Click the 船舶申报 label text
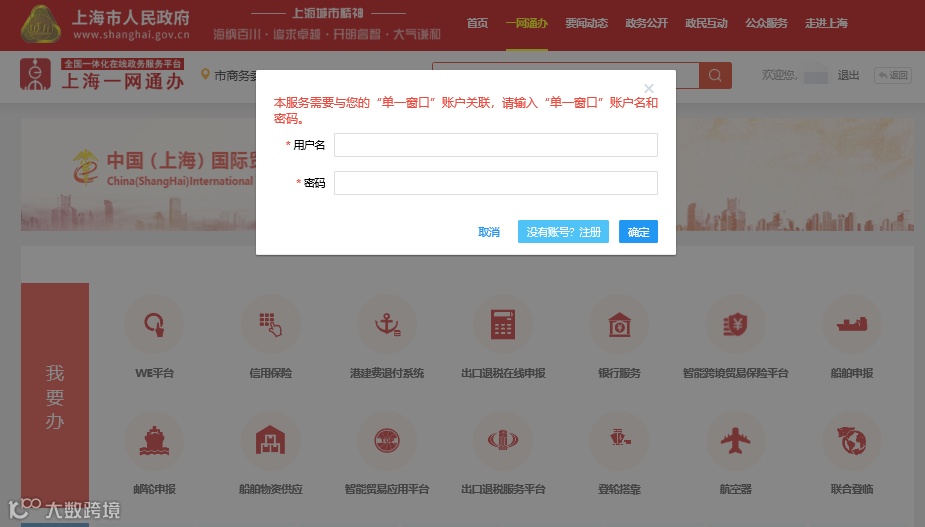Viewport: 925px width, 527px height. pyautogui.click(x=852, y=373)
